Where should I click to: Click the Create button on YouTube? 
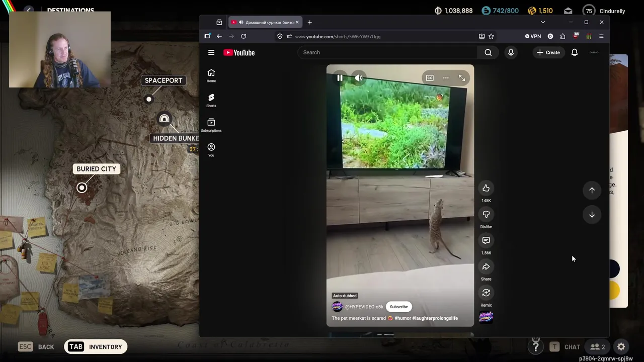(x=548, y=52)
